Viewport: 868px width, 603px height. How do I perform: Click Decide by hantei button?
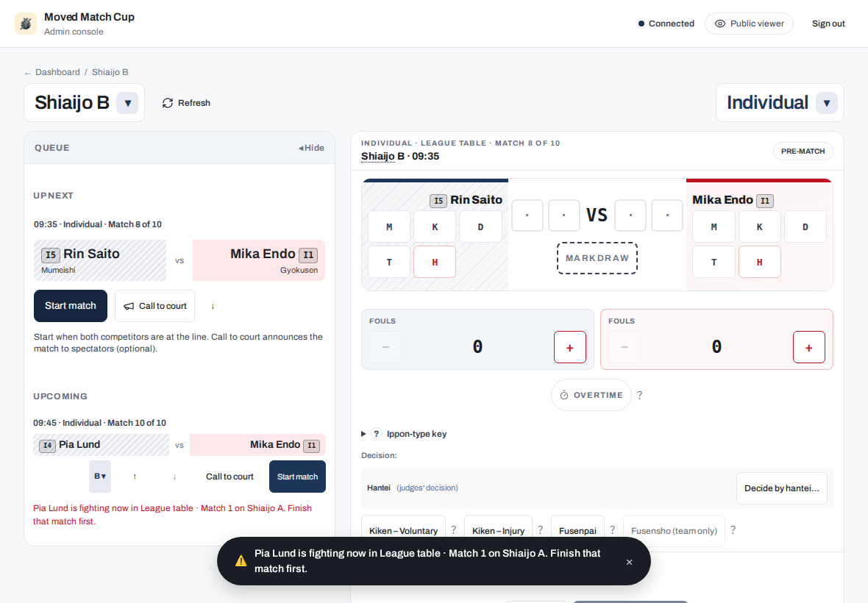click(782, 488)
